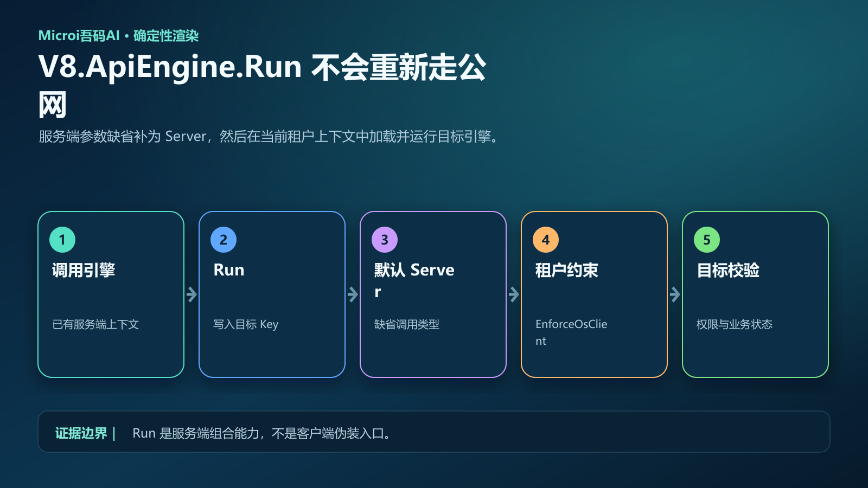The width and height of the screenshot is (868, 488).
Task: Select the Run card heading
Action: pyautogui.click(x=229, y=270)
